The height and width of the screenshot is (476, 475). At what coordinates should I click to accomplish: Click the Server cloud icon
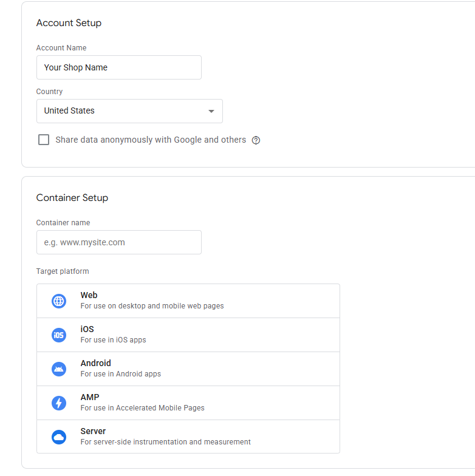(59, 437)
